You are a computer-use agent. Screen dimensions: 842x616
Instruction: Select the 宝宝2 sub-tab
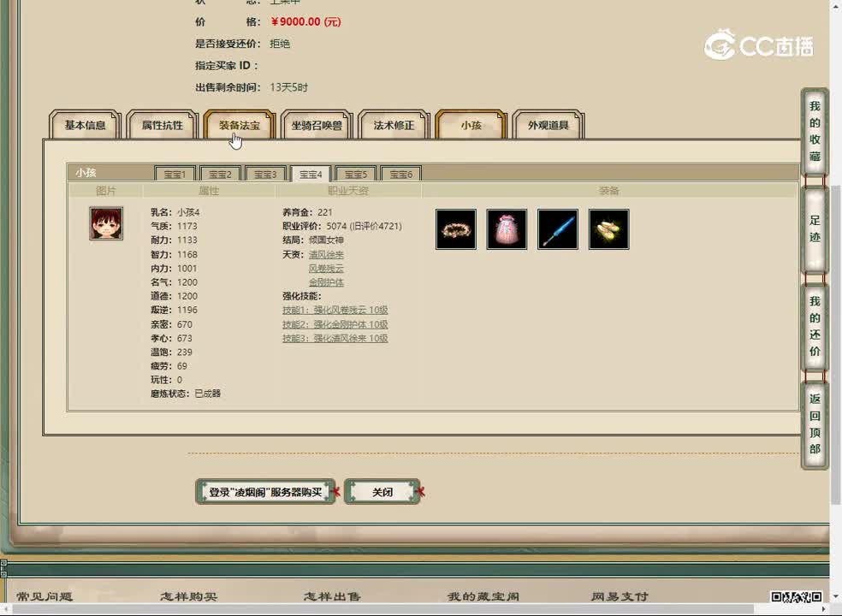pos(220,174)
